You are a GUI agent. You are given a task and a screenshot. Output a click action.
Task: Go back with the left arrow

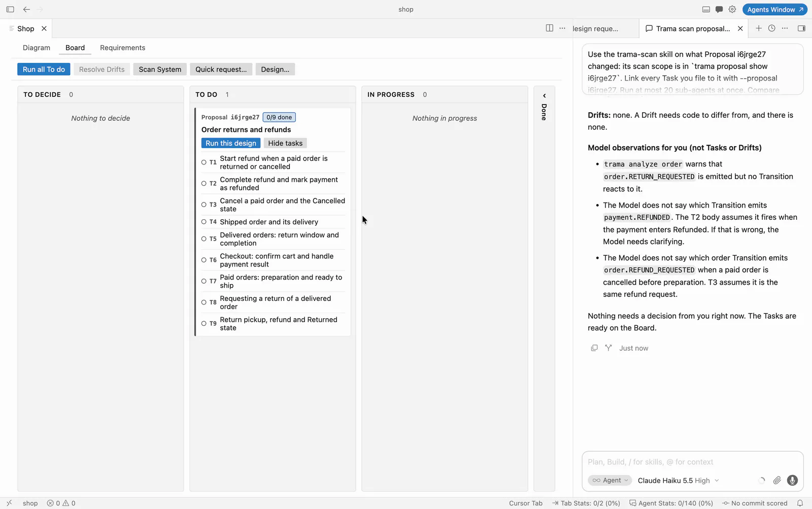coord(26,9)
